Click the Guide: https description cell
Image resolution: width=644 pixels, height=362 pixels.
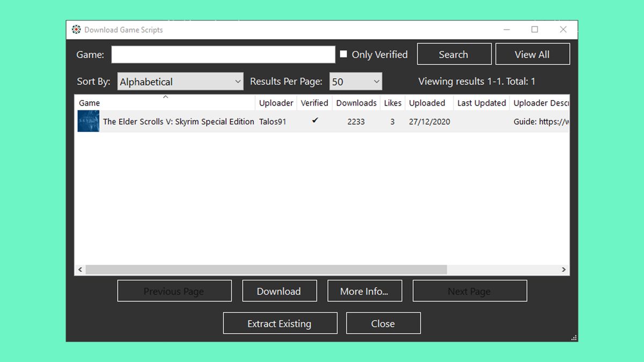coord(541,122)
